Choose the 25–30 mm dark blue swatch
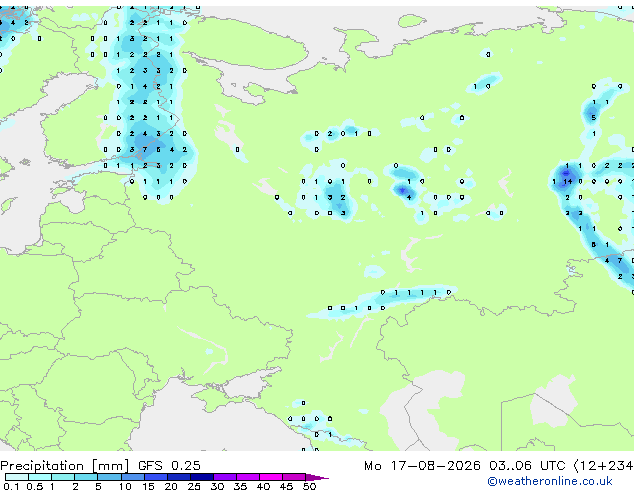Image resolution: width=634 pixels, height=490 pixels. [202, 477]
